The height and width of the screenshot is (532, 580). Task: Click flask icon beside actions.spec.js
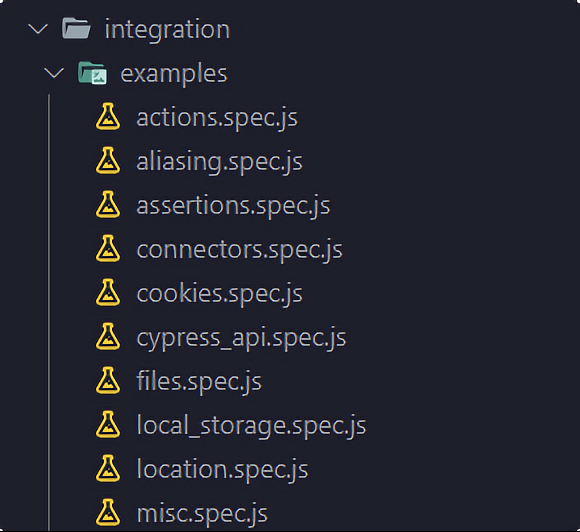(x=108, y=117)
